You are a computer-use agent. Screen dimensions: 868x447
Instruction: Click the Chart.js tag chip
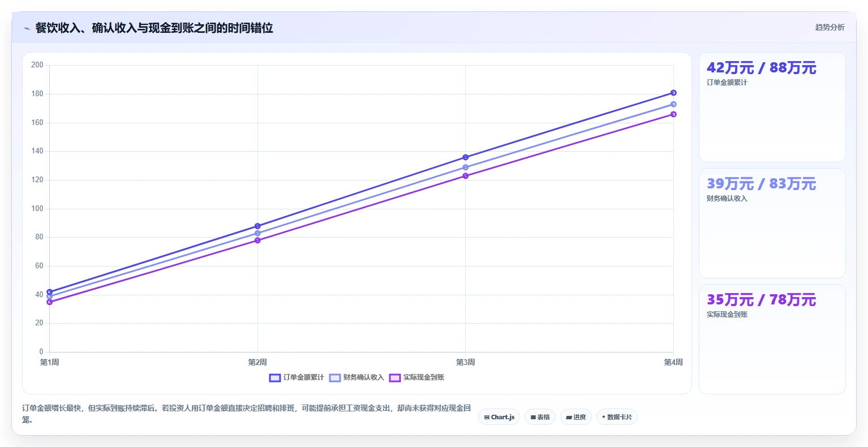tap(499, 417)
